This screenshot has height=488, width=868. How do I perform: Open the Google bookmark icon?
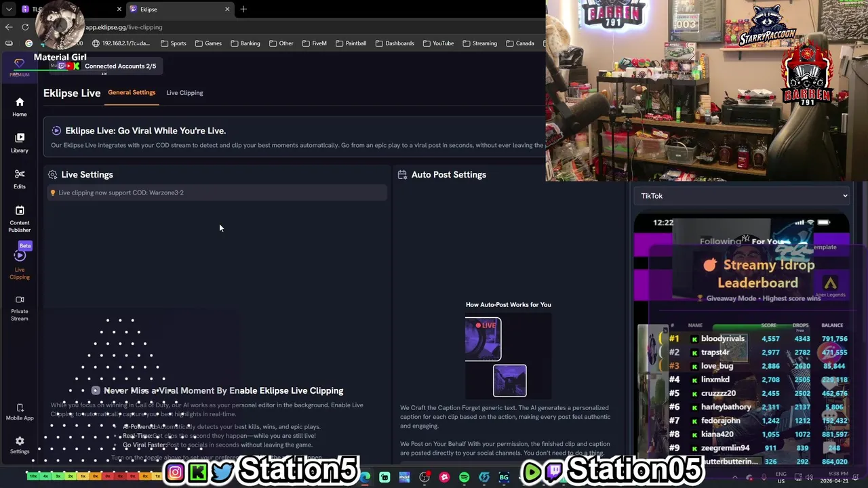(28, 43)
